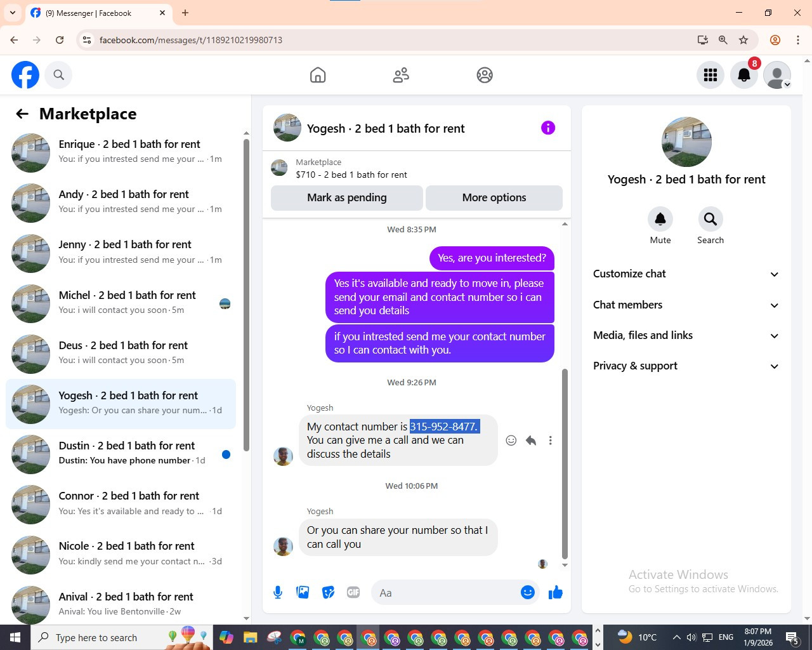812x650 pixels.
Task: Click volume icon in system tray
Action: pyautogui.click(x=691, y=637)
